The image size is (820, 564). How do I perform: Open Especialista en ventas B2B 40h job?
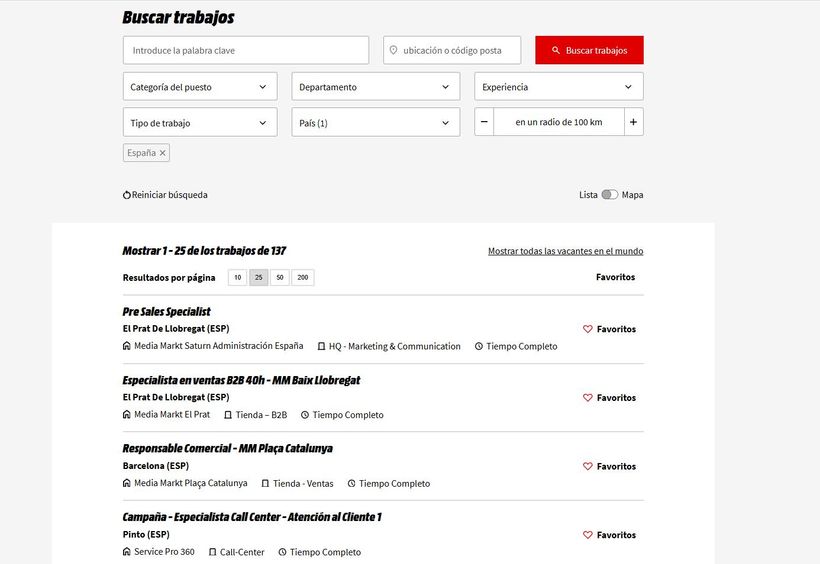tap(241, 380)
